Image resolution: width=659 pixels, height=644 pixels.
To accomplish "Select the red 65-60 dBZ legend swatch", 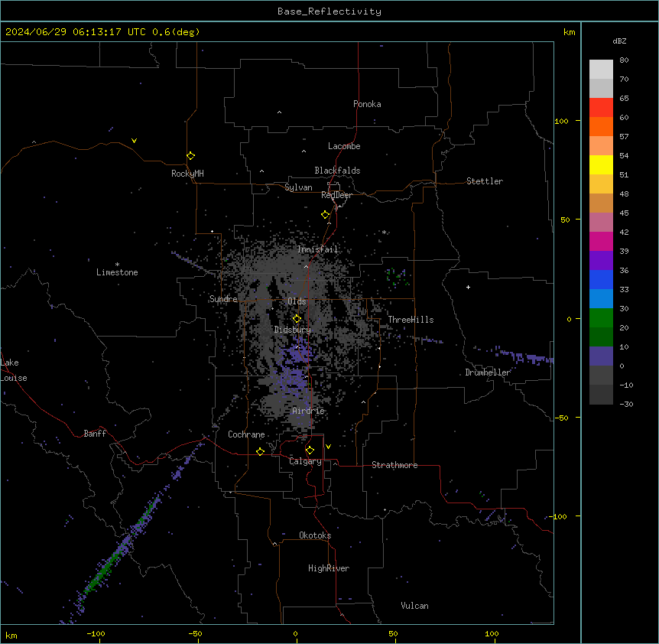I will pos(601,108).
